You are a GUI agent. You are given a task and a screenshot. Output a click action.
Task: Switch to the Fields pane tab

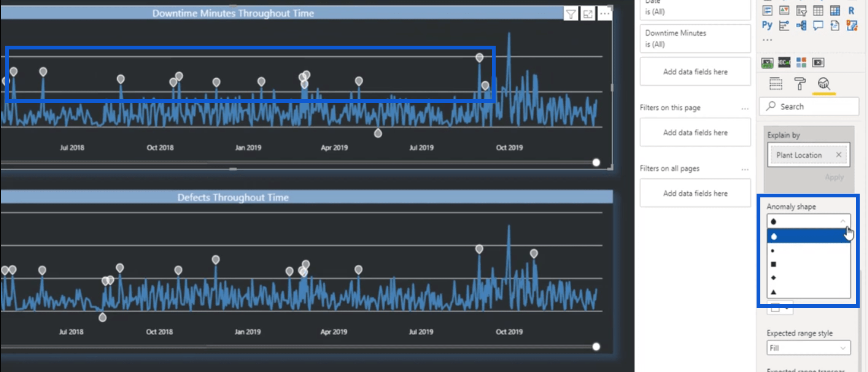click(776, 83)
